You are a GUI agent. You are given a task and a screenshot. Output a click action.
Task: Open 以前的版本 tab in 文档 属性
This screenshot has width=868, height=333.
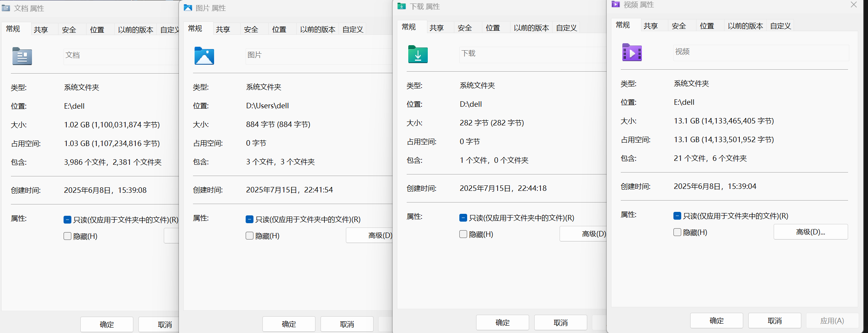tap(136, 30)
